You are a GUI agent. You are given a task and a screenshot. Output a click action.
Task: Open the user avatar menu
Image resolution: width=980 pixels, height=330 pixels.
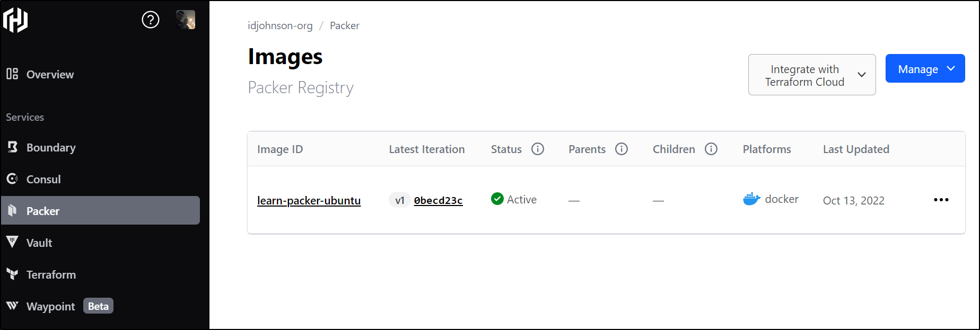(186, 20)
